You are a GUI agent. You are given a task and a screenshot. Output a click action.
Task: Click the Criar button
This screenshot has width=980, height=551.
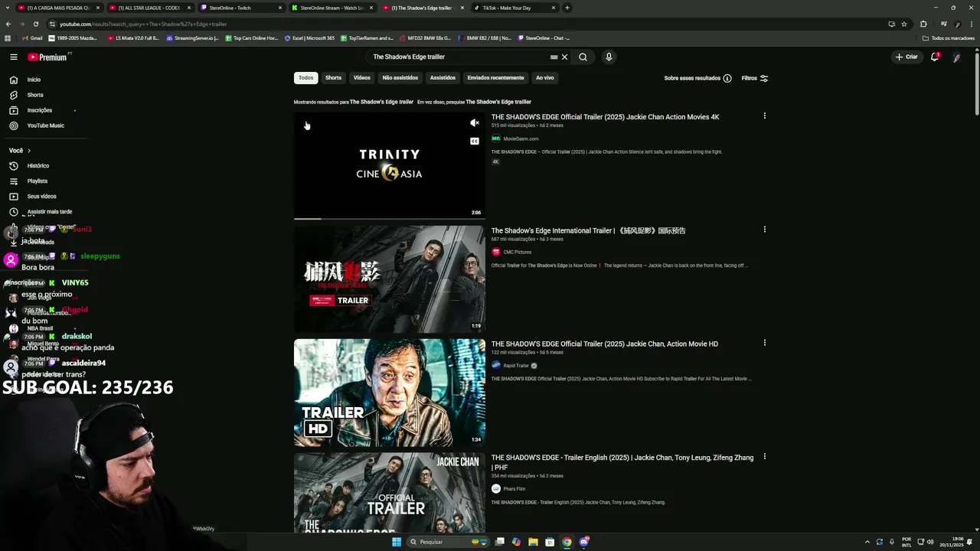906,57
